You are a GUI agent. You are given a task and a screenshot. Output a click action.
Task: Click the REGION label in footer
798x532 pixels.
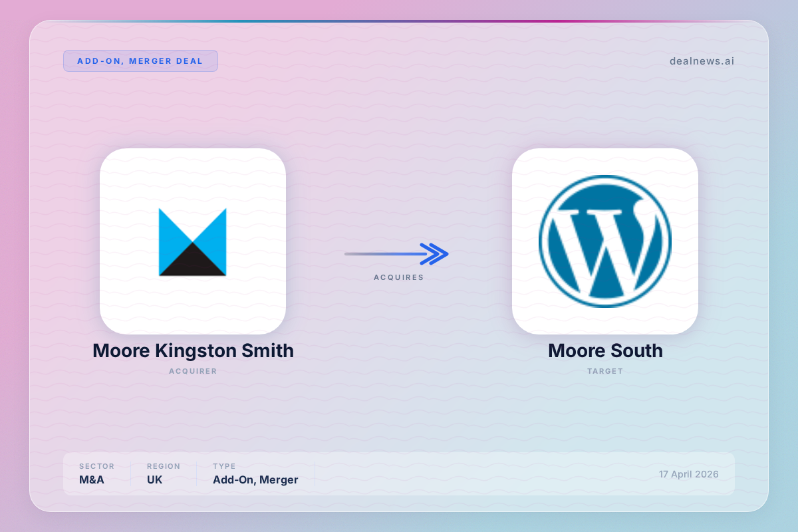coord(164,466)
